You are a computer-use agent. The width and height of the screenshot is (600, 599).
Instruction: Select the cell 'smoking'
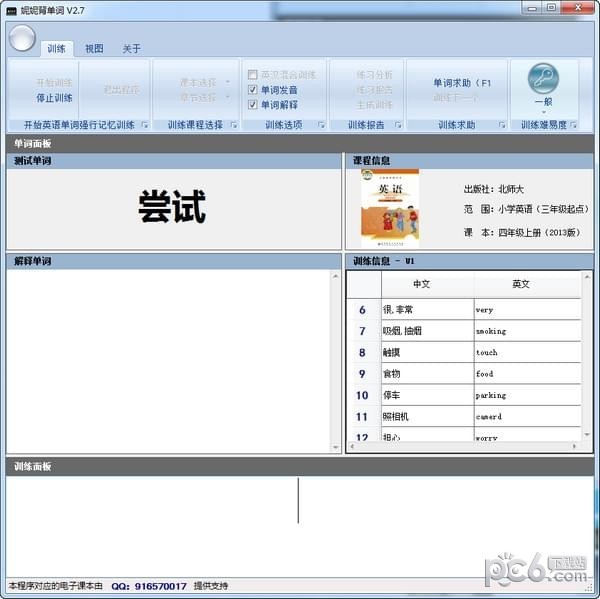coord(528,331)
